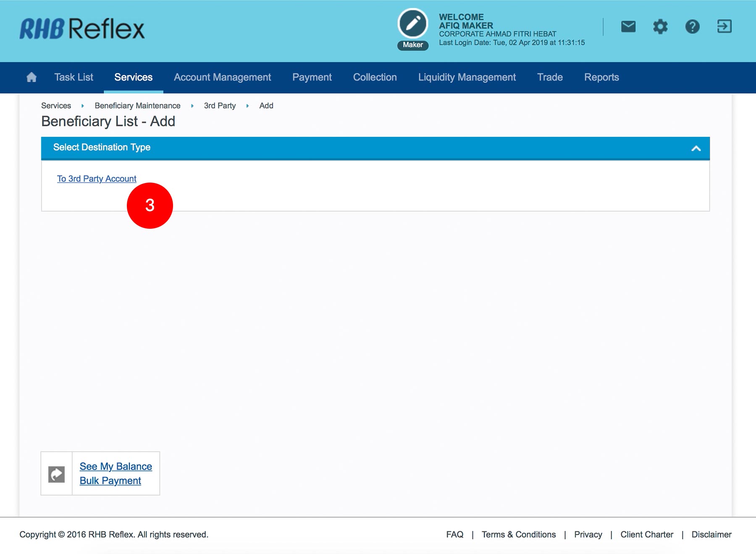Viewport: 756px width, 554px height.
Task: Log out using the exit icon
Action: (724, 27)
